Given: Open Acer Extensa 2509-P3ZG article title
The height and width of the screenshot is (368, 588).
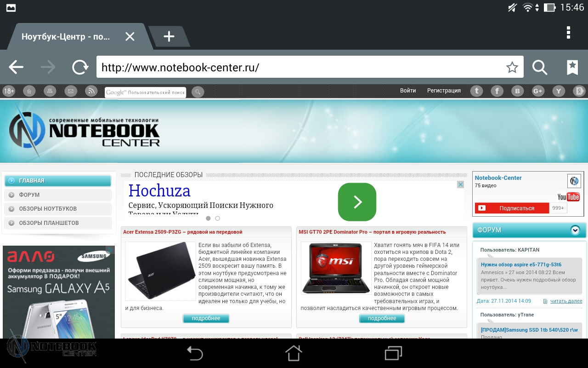Looking at the screenshot, I should (183, 232).
